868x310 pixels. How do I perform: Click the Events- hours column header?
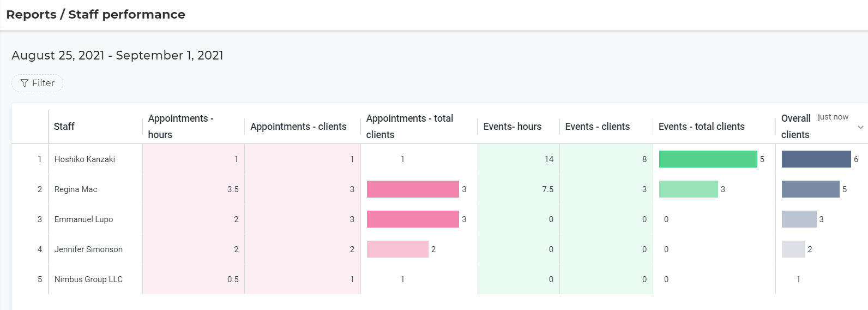tap(512, 127)
